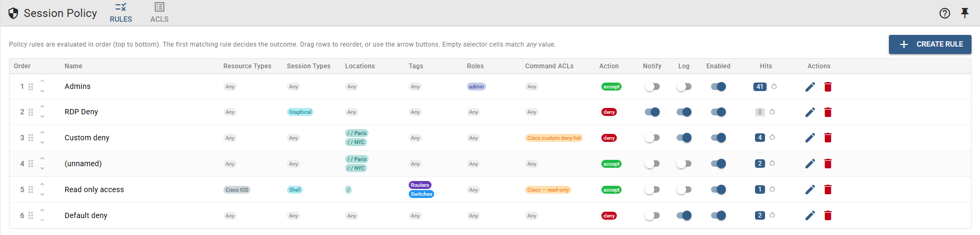This screenshot has height=235, width=980.
Task: Disable the Admins rule Enabled switch
Action: [718, 87]
